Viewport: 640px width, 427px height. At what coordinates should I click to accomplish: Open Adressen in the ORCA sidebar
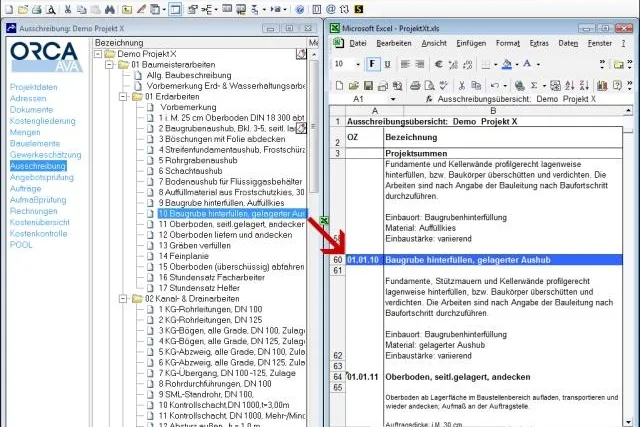click(x=28, y=98)
